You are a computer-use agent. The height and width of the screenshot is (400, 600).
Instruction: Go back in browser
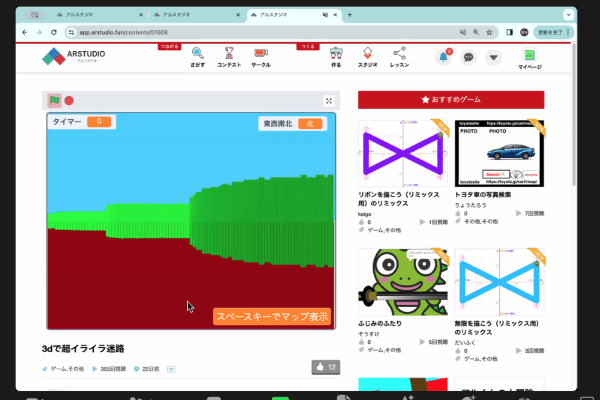pos(25,33)
